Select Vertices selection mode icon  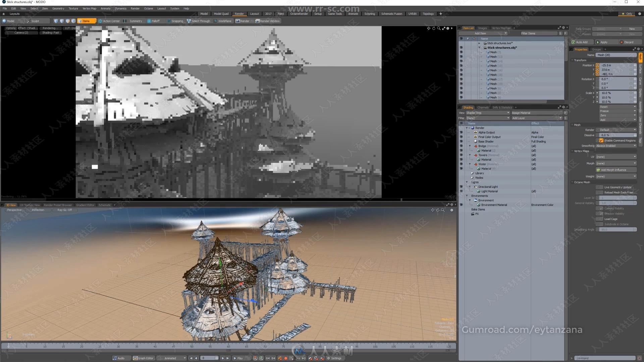(56, 21)
